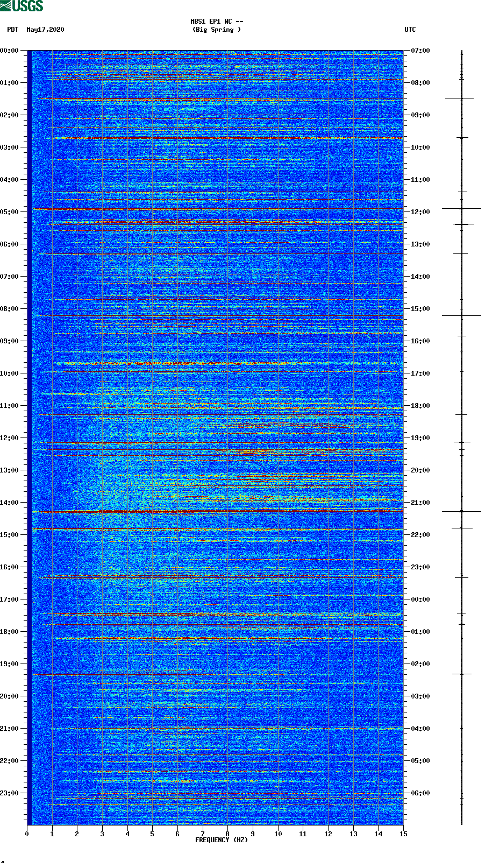
Task: Click the 3 Hz frequency tick label
Action: click(102, 834)
